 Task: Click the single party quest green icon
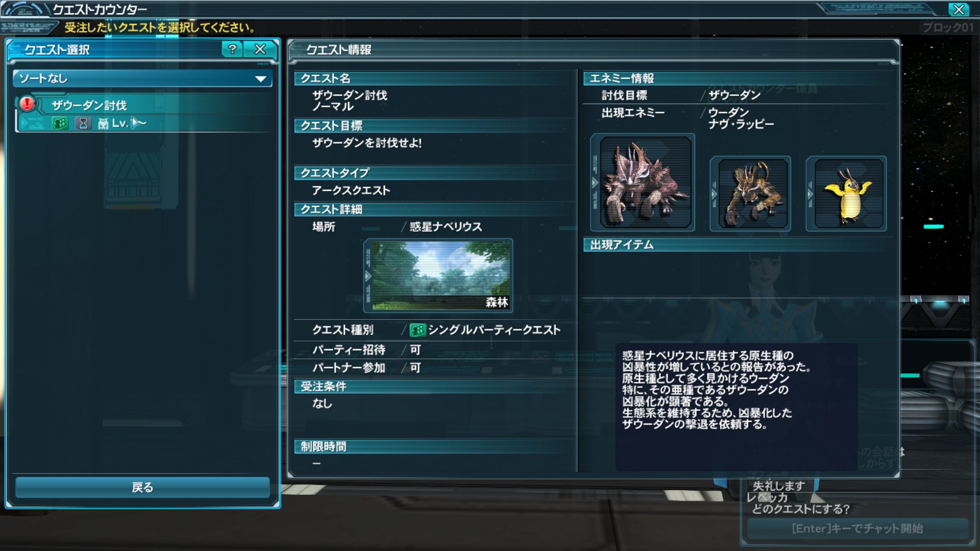coord(418,330)
